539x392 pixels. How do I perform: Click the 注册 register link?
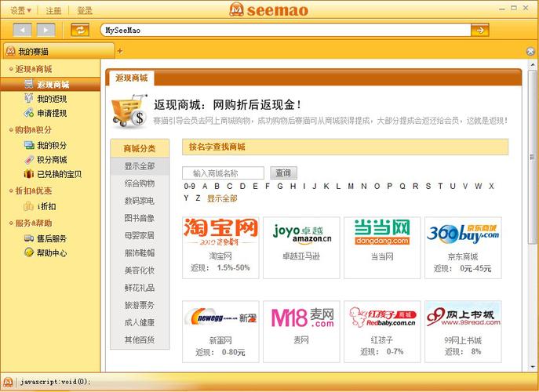(53, 10)
